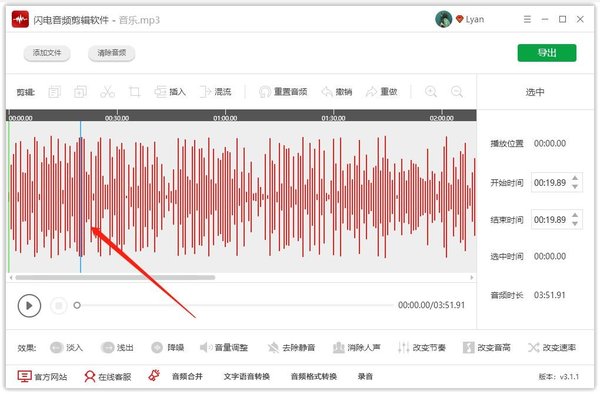The image size is (600, 394).
Task: Increase 开始时间 with the up arrow
Action: [x=575, y=178]
